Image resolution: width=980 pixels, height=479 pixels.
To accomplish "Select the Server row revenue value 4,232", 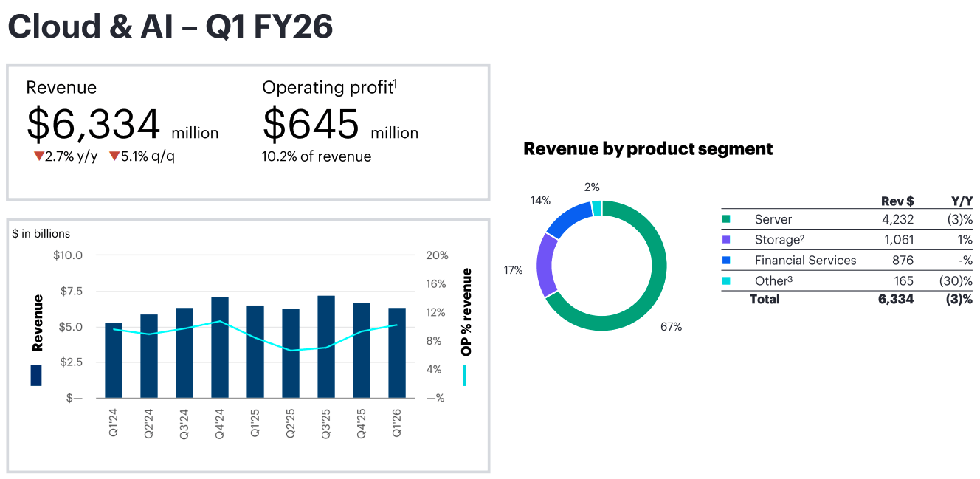I will click(898, 219).
